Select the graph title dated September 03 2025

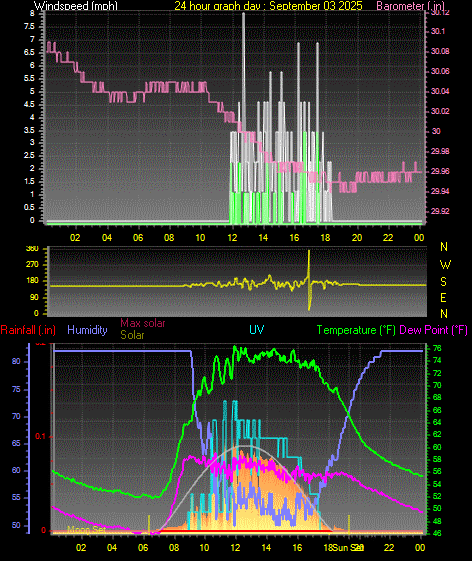[268, 5]
